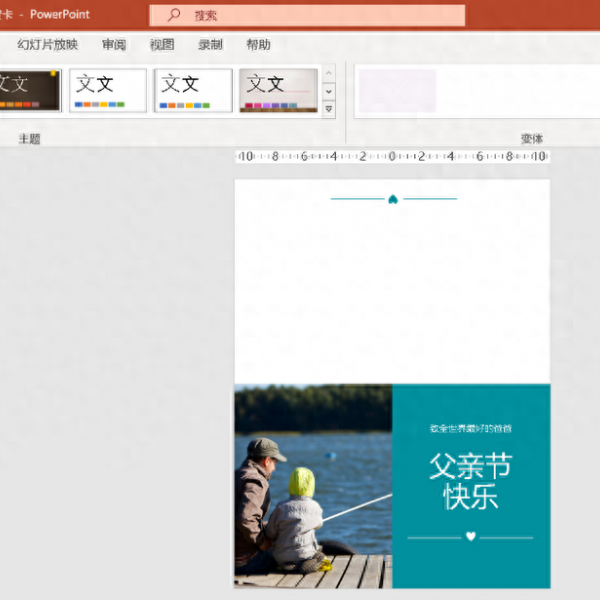Image resolution: width=600 pixels, height=600 pixels.
Task: Select the 录制 ribbon tab
Action: pos(210,45)
